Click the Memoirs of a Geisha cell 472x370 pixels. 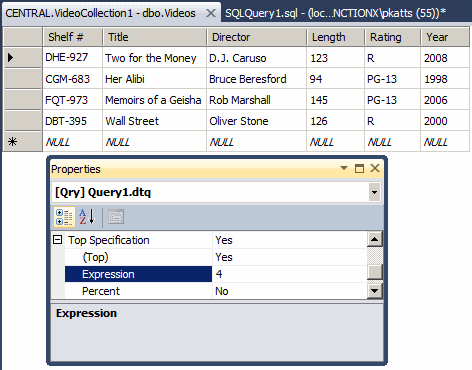(155, 100)
